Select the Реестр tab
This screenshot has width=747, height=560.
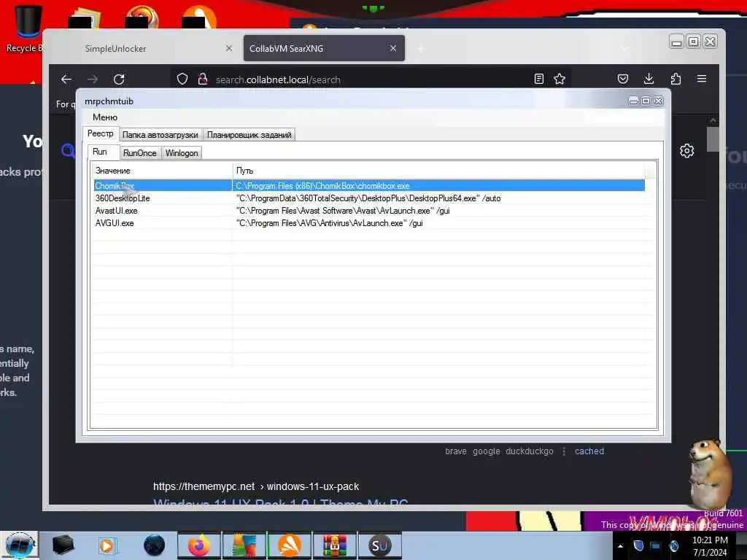tap(100, 134)
